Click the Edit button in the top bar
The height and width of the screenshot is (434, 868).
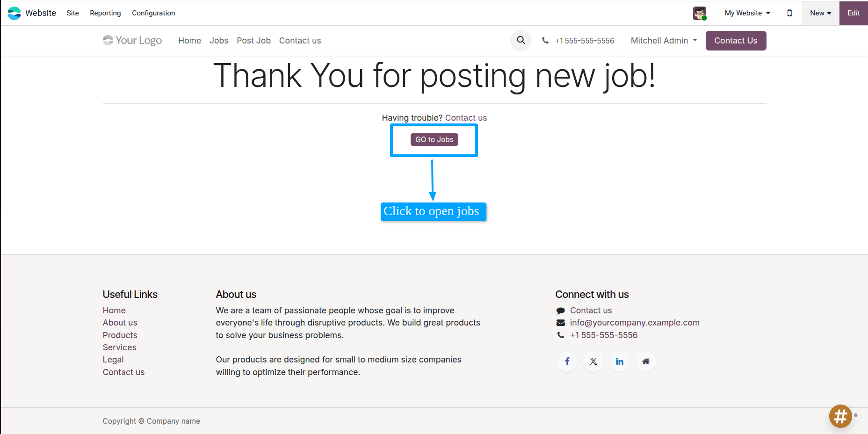(854, 13)
